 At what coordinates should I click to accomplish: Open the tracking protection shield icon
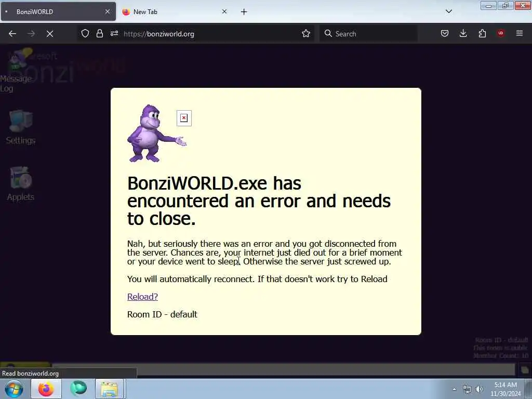[x=85, y=34]
